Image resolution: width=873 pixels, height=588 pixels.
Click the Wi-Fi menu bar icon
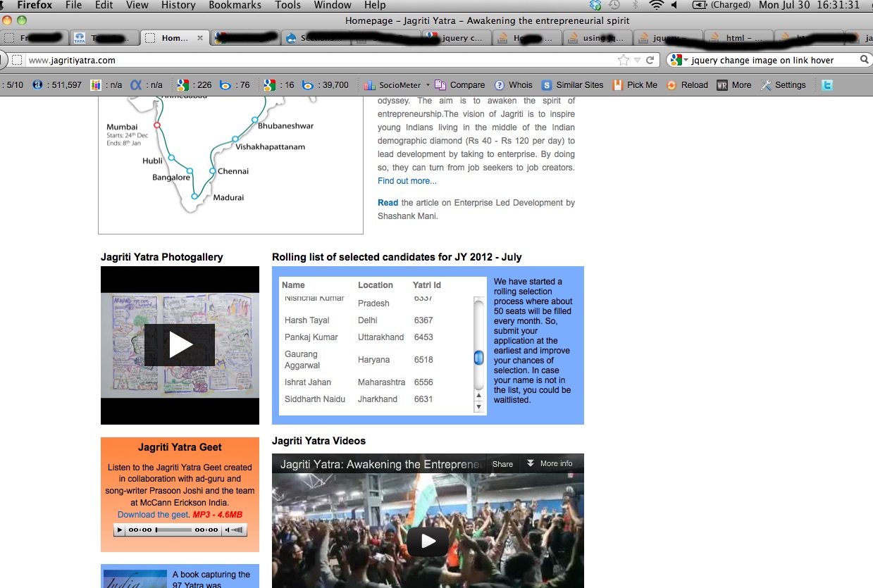[657, 5]
